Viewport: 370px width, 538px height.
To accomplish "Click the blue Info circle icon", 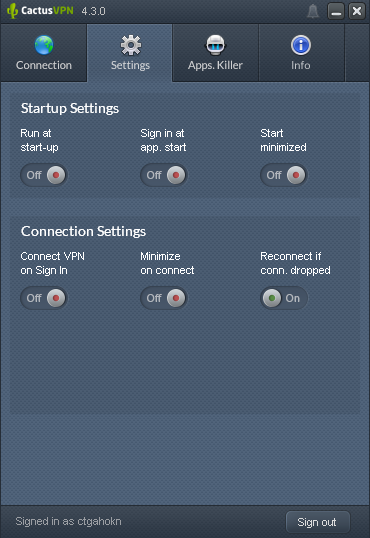I will (x=301, y=45).
